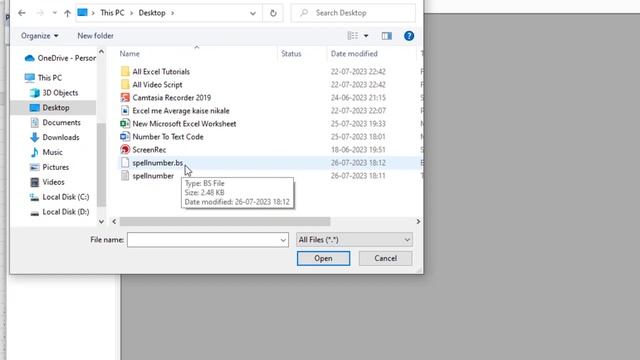Image resolution: width=640 pixels, height=360 pixels.
Task: Open Music in the navigation pane
Action: 46,152
